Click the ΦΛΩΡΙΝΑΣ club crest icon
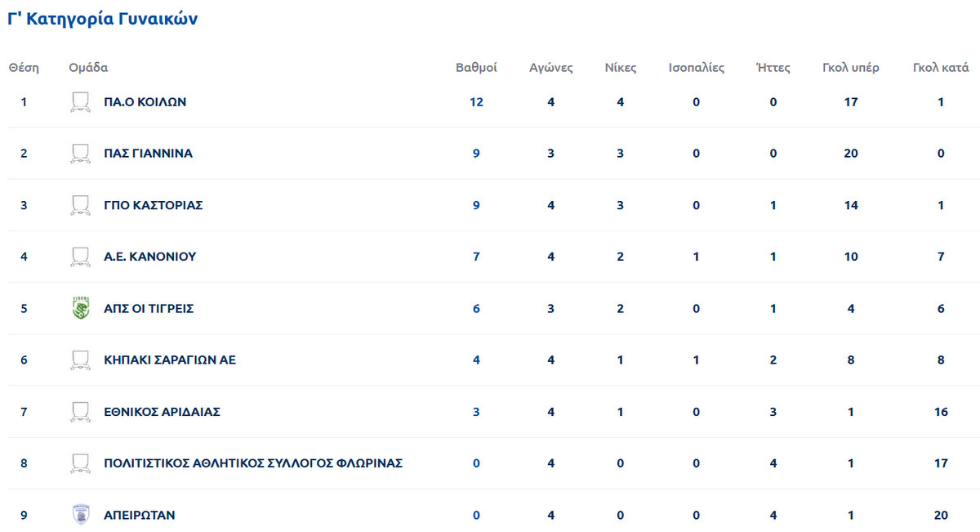This screenshot has height=532, width=980. pyautogui.click(x=80, y=463)
